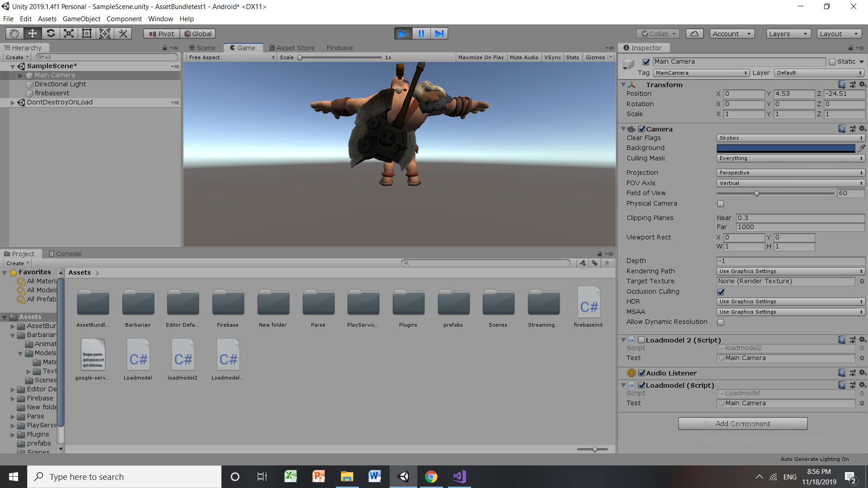
Task: Open the Layer Default dropdown
Action: click(x=820, y=73)
